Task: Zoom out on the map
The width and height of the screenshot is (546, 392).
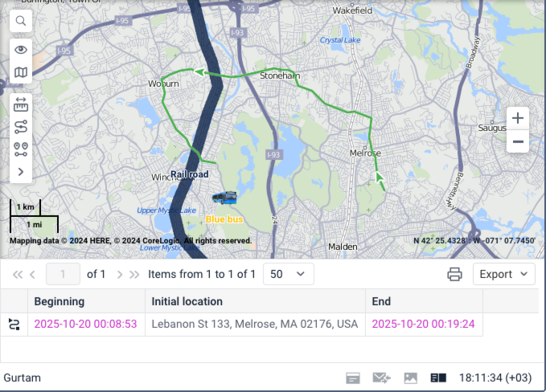Action: (x=518, y=141)
